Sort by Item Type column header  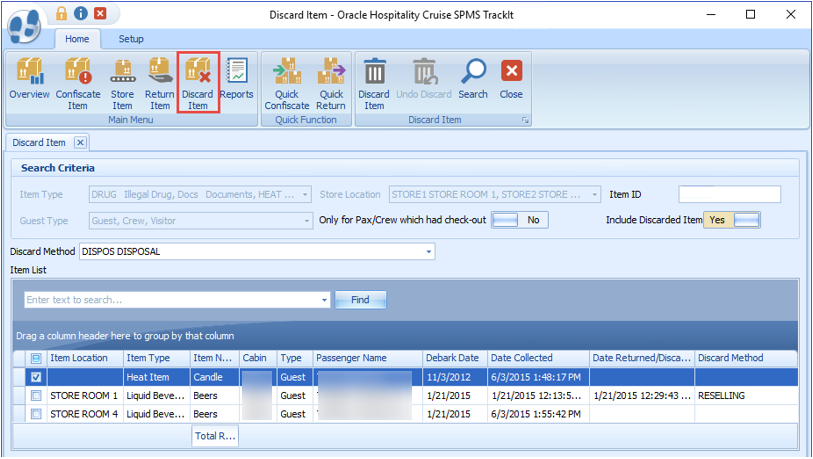click(x=157, y=358)
